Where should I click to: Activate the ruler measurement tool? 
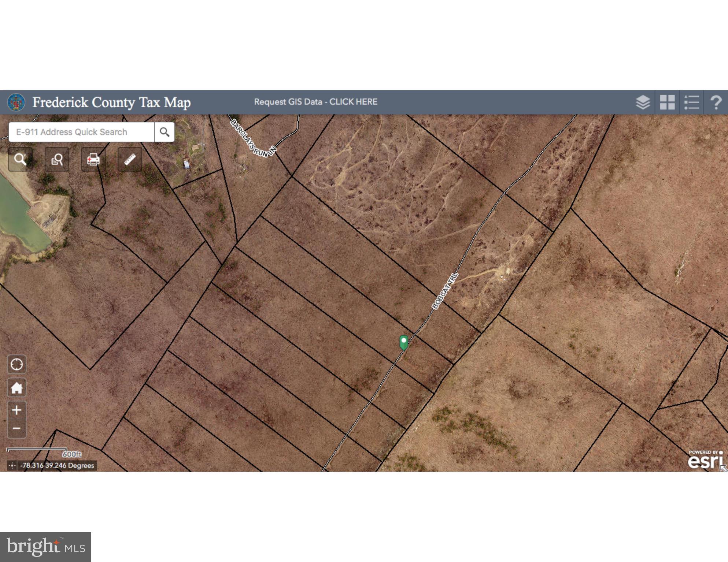click(129, 160)
